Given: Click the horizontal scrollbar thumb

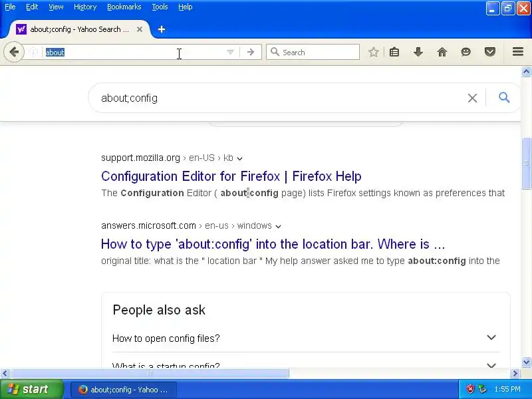Looking at the screenshot, I should [150, 374].
